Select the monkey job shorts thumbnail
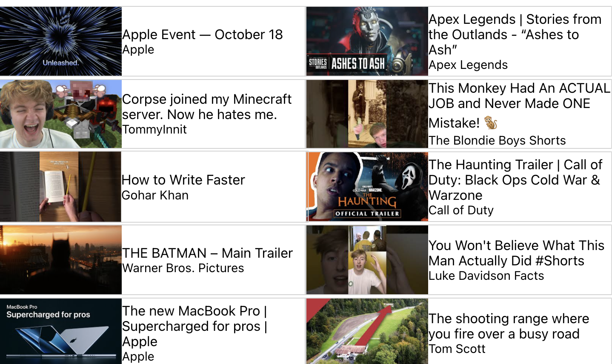The image size is (612, 364). (367, 114)
